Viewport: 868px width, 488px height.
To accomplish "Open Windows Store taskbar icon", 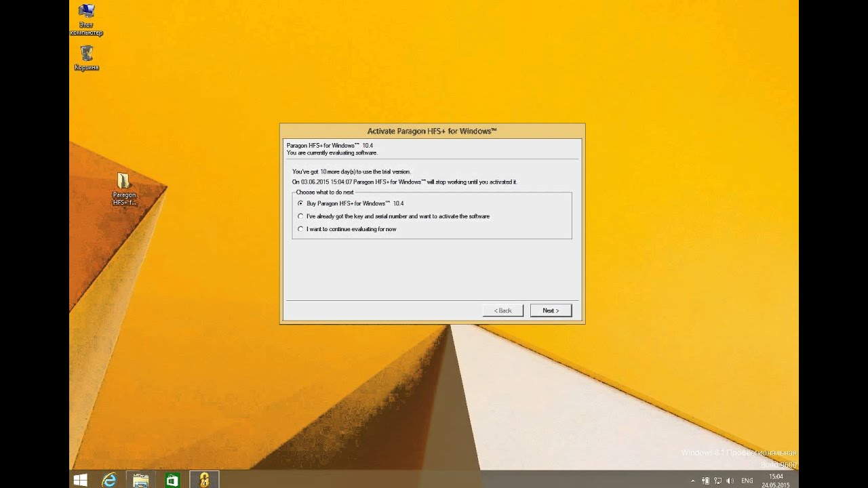I will click(x=172, y=480).
